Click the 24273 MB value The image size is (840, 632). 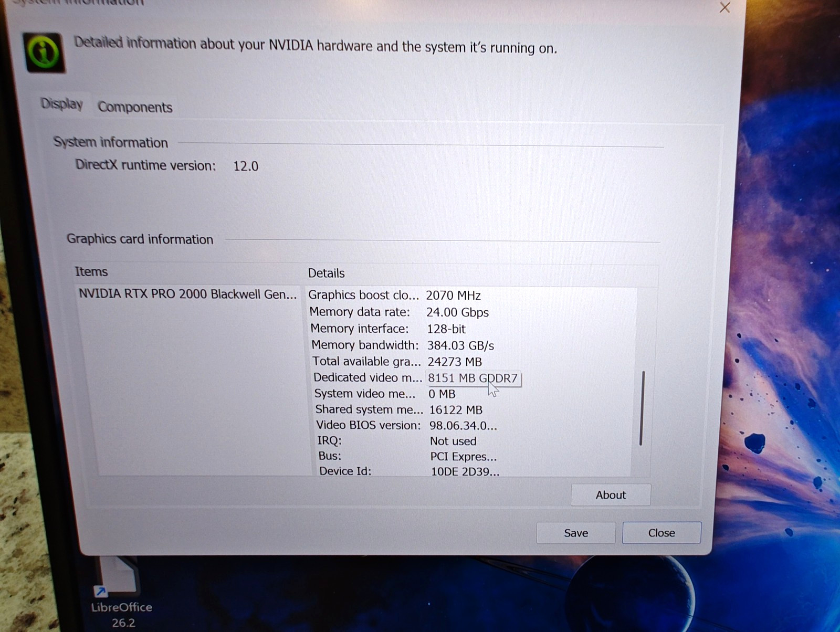pyautogui.click(x=455, y=362)
